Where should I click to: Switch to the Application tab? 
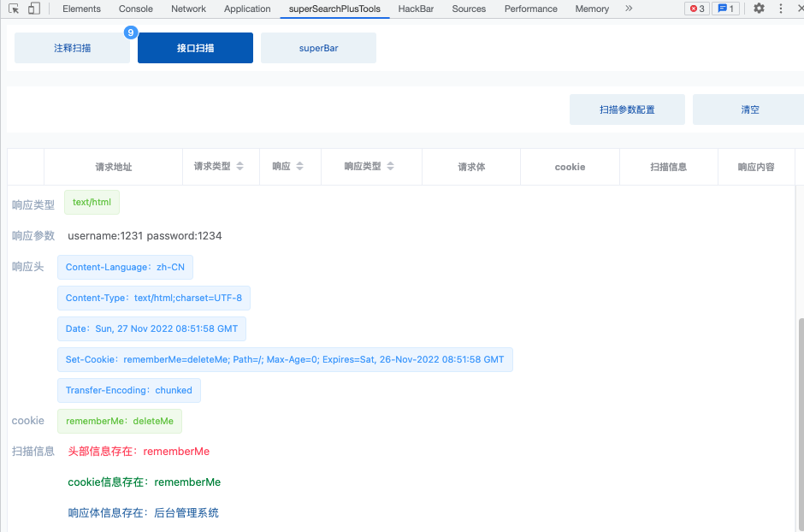(x=247, y=9)
